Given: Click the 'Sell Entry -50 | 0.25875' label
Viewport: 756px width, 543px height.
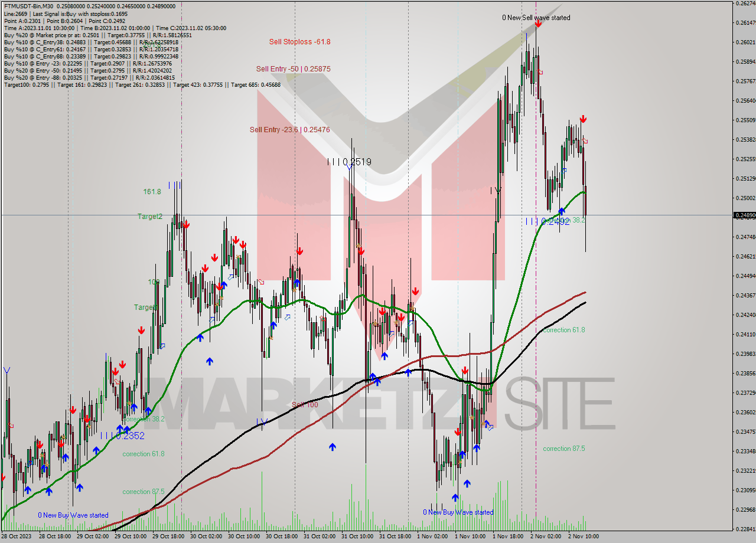Looking at the screenshot, I should 293,69.
